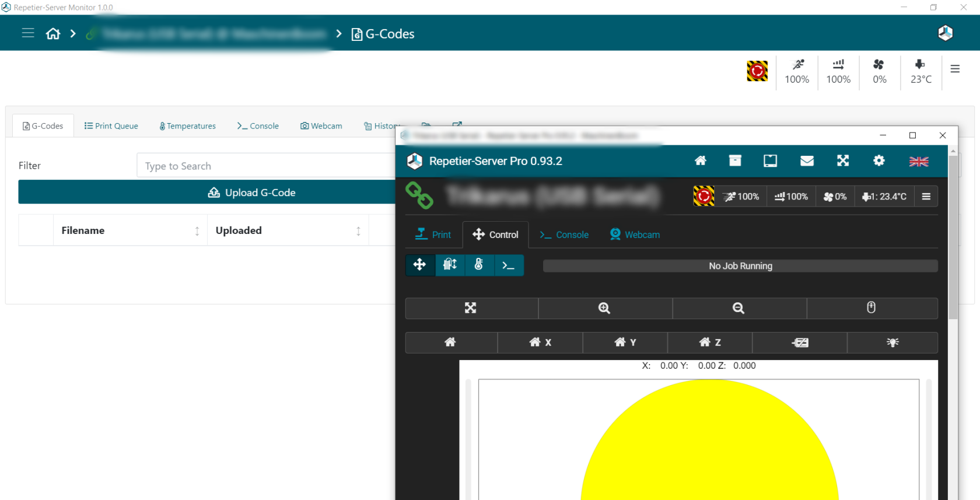This screenshot has width=980, height=500.
Task: Open printer menu in Server Pro status bar
Action: tap(926, 197)
